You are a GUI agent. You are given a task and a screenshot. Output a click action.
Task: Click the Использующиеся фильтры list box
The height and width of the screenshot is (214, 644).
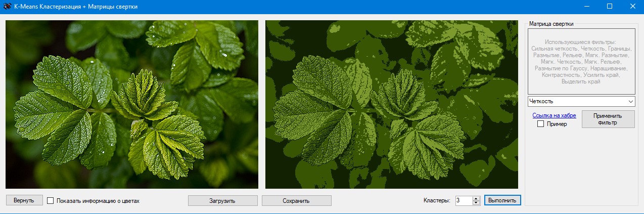coord(581,61)
